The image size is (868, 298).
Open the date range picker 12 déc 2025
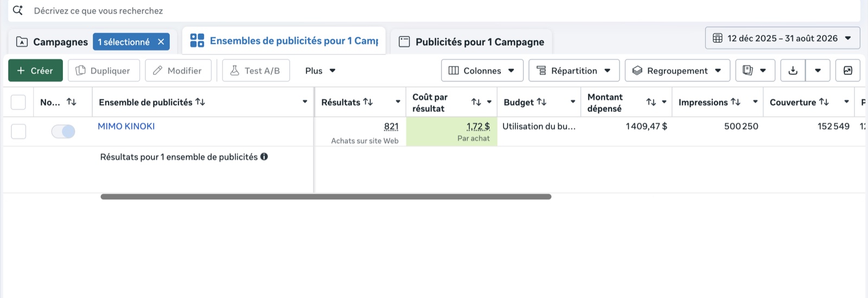[x=782, y=38]
